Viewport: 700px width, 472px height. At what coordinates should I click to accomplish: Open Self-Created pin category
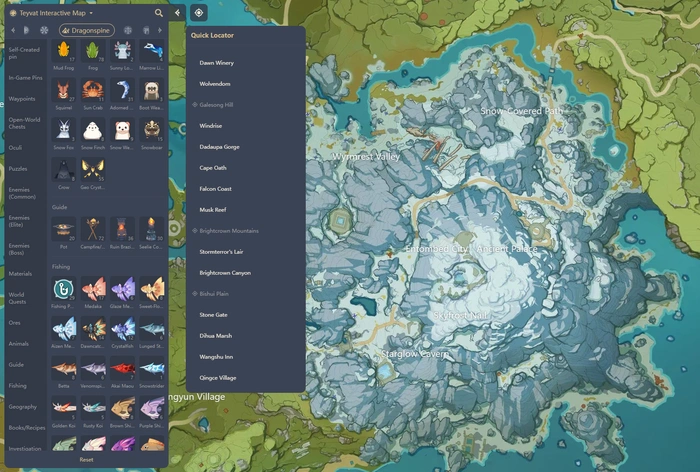(x=24, y=53)
